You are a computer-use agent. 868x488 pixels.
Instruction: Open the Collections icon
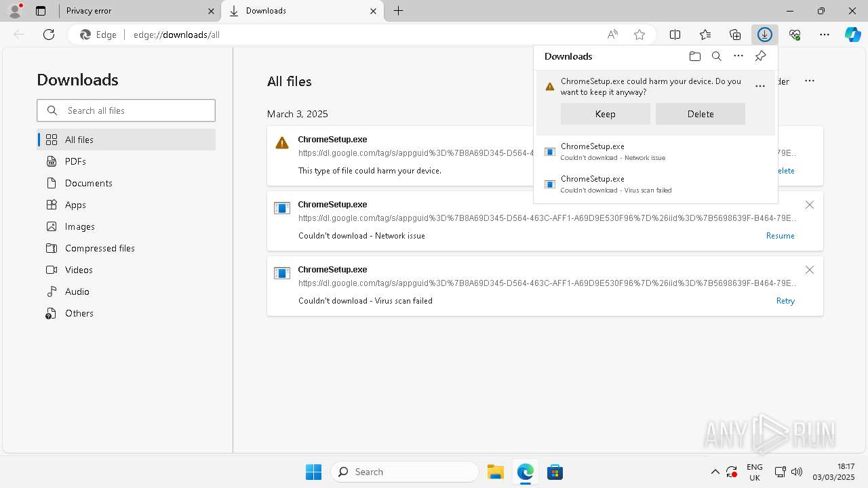[735, 35]
